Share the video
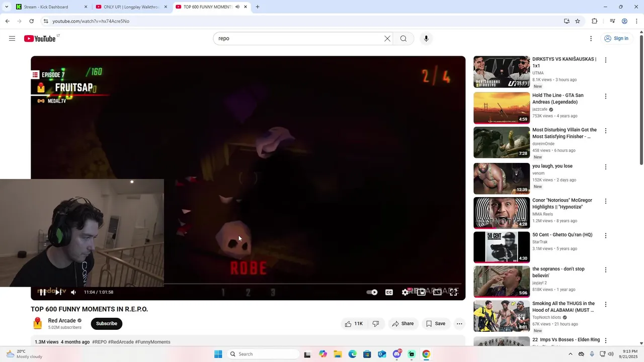 tap(403, 324)
